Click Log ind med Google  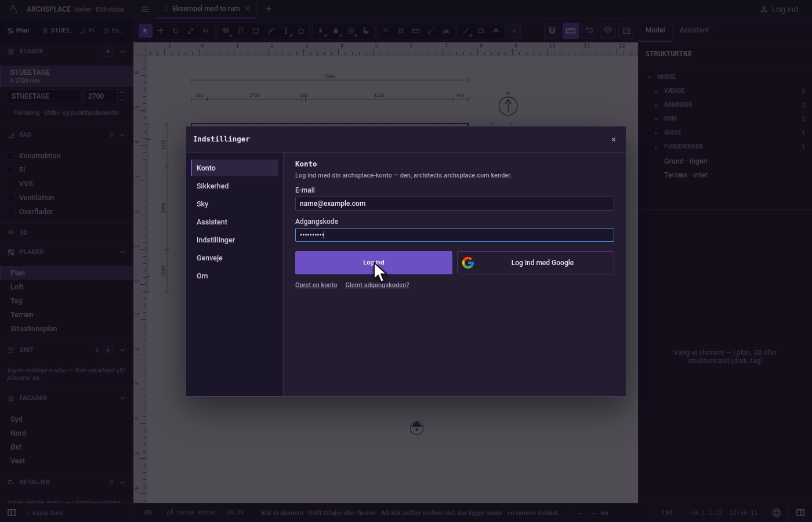point(535,263)
